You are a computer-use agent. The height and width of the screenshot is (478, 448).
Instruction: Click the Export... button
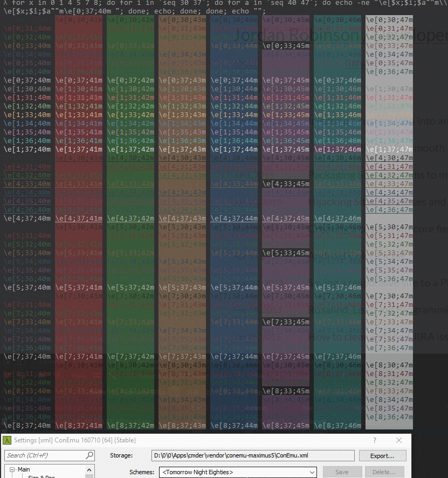(382, 456)
